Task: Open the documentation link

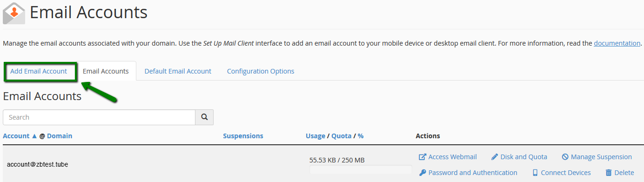Action: click(617, 43)
